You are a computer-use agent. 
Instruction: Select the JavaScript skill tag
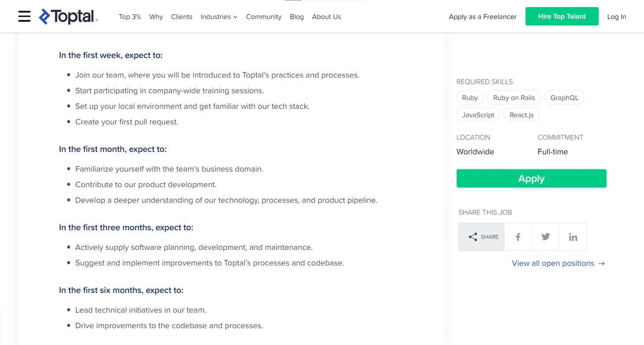tap(478, 115)
